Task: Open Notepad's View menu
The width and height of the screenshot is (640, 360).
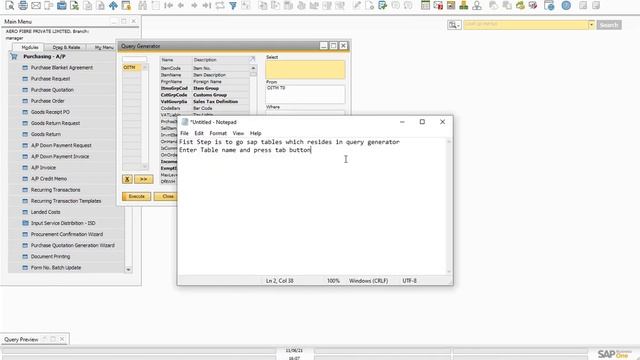Action: click(x=238, y=133)
